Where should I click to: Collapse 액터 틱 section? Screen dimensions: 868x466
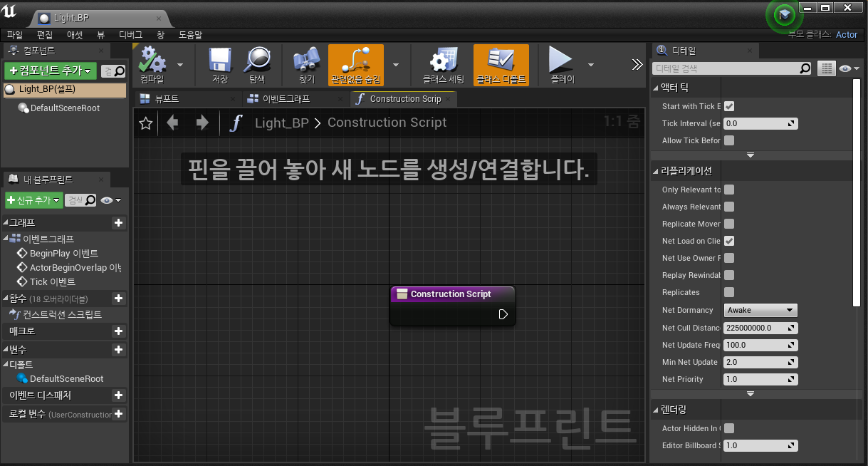[x=656, y=88]
